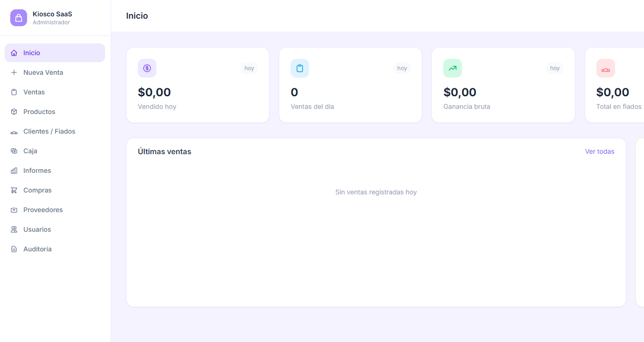
Task: Click the dollar coin icon on Vendido hoy card
Action: click(147, 68)
